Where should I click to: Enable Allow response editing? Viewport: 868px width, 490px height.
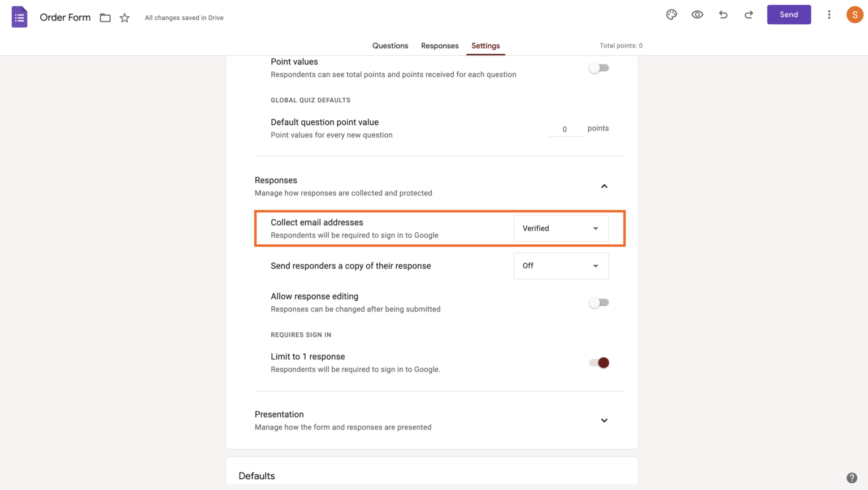click(599, 302)
